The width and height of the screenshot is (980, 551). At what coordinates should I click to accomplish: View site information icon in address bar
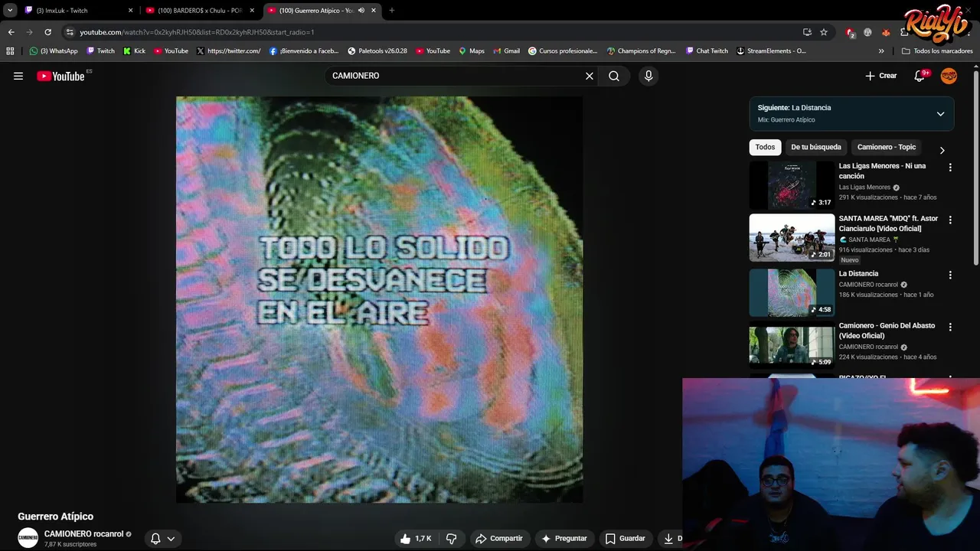(70, 32)
